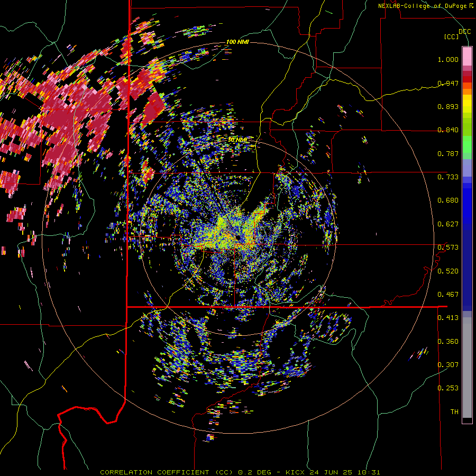
Task: Click the 0.840 scale value
Action: pyautogui.click(x=448, y=130)
